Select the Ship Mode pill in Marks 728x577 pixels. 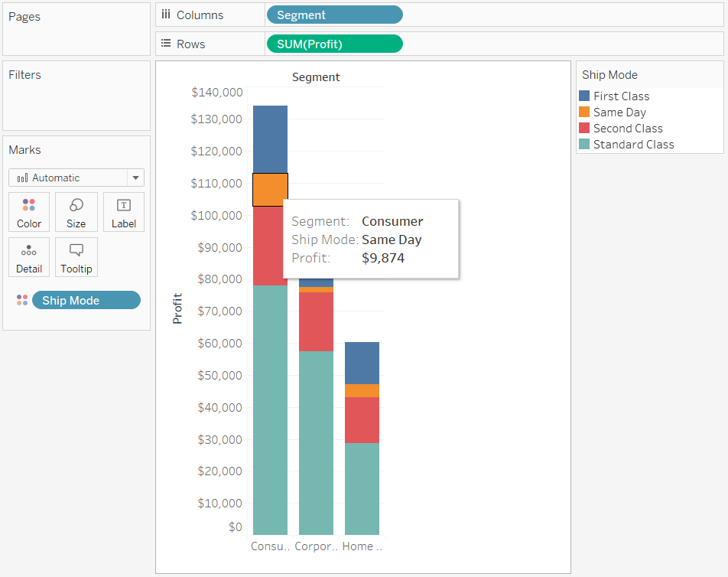click(86, 300)
